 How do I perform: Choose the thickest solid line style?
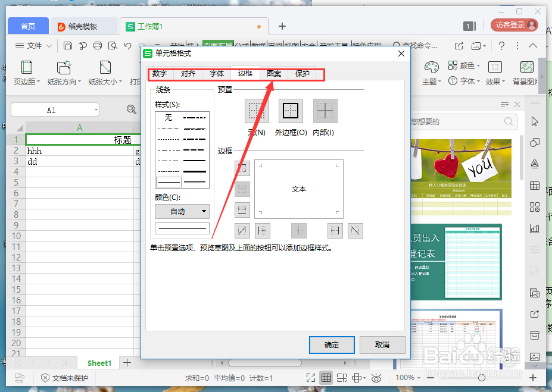pyautogui.click(x=195, y=171)
